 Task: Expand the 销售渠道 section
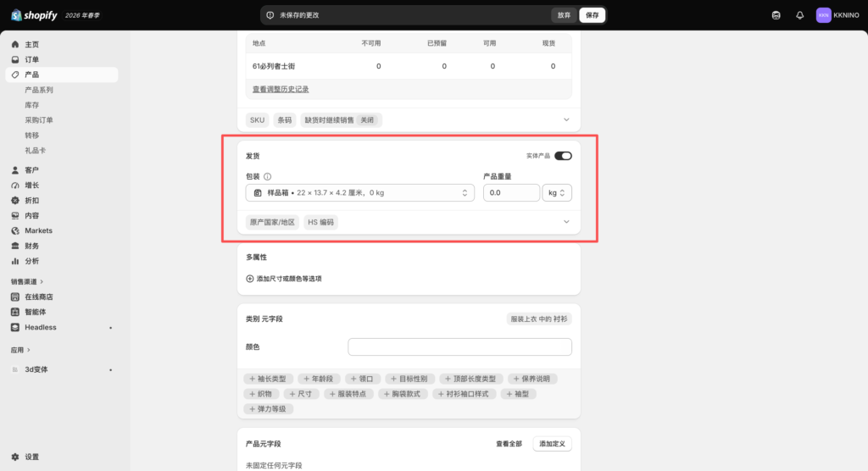[27, 282]
